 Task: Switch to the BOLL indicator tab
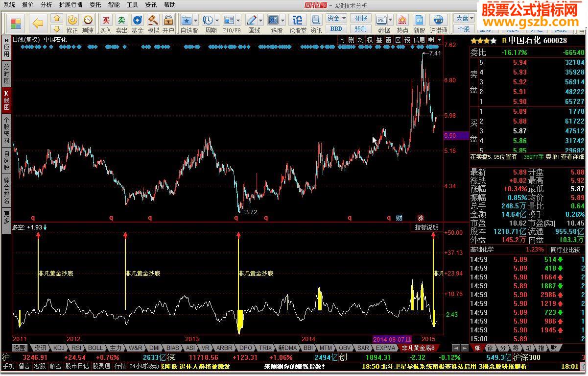tap(96, 348)
